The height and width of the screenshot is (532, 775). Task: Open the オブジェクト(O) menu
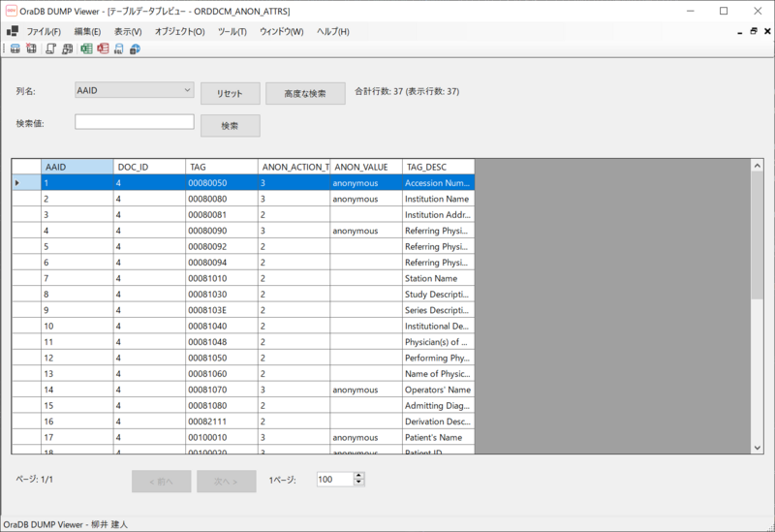[x=179, y=32]
